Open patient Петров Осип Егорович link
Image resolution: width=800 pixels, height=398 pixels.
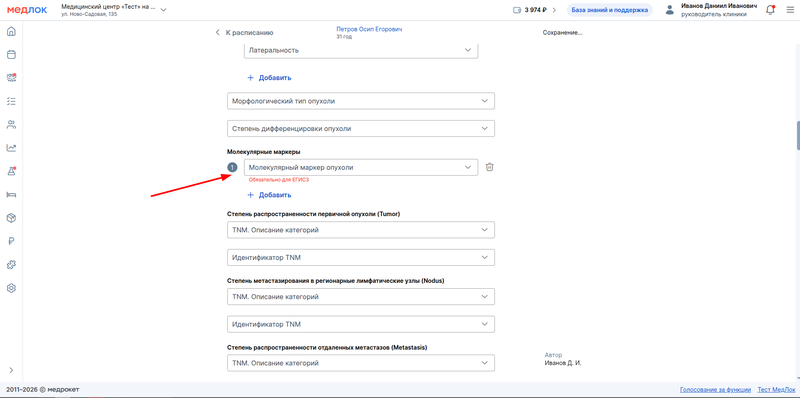pos(369,30)
